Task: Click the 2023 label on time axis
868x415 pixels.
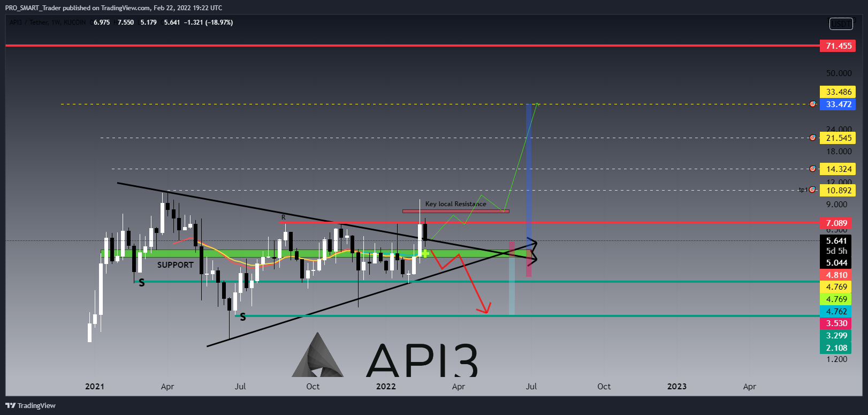Action: point(677,387)
